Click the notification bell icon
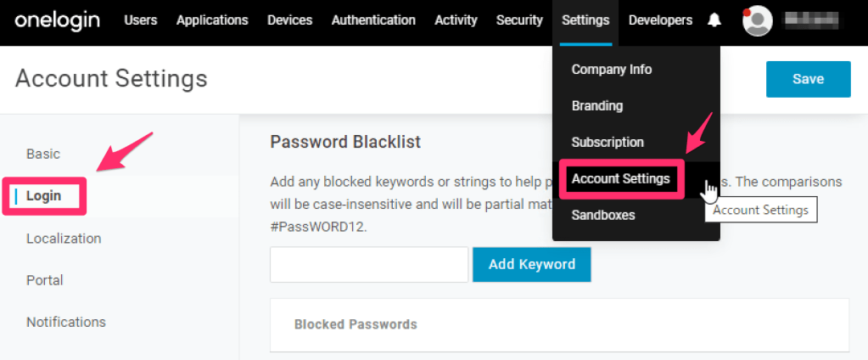 pyautogui.click(x=714, y=20)
